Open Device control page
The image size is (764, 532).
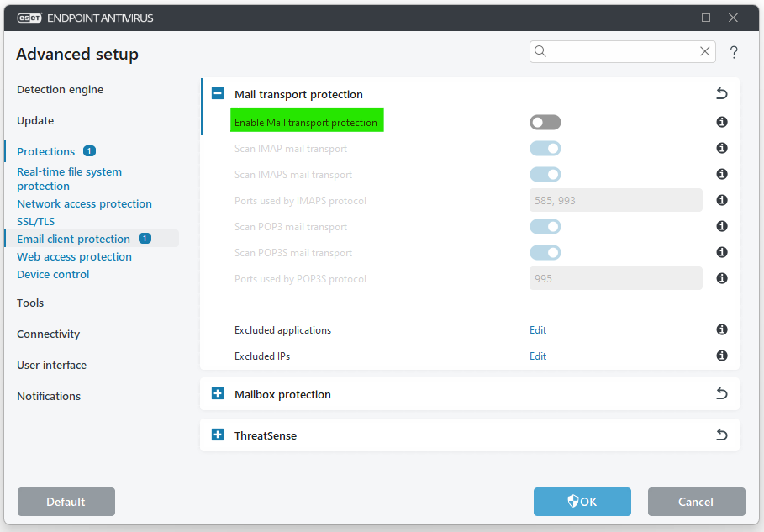tap(53, 274)
